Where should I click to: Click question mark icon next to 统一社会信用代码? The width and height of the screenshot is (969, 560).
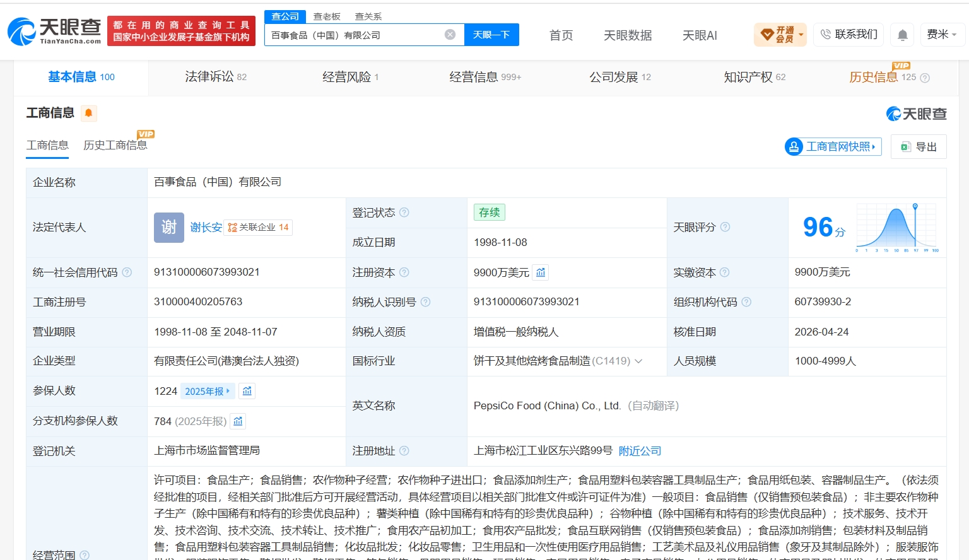click(127, 272)
